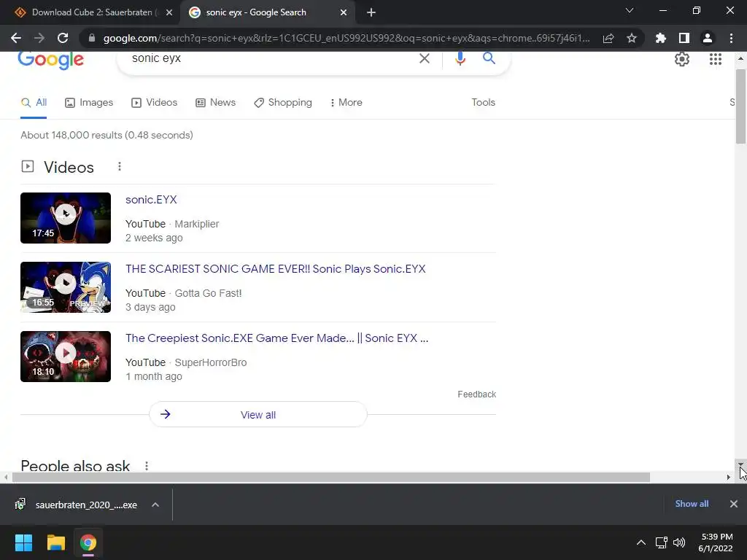747x560 pixels.
Task: Switch to Images results
Action: pyautogui.click(x=89, y=102)
